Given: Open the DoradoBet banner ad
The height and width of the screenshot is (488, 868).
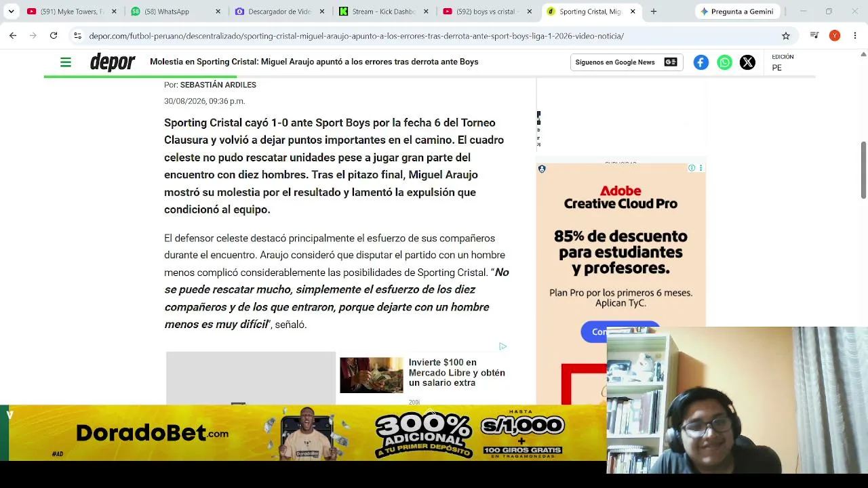Looking at the screenshot, I should tap(307, 433).
